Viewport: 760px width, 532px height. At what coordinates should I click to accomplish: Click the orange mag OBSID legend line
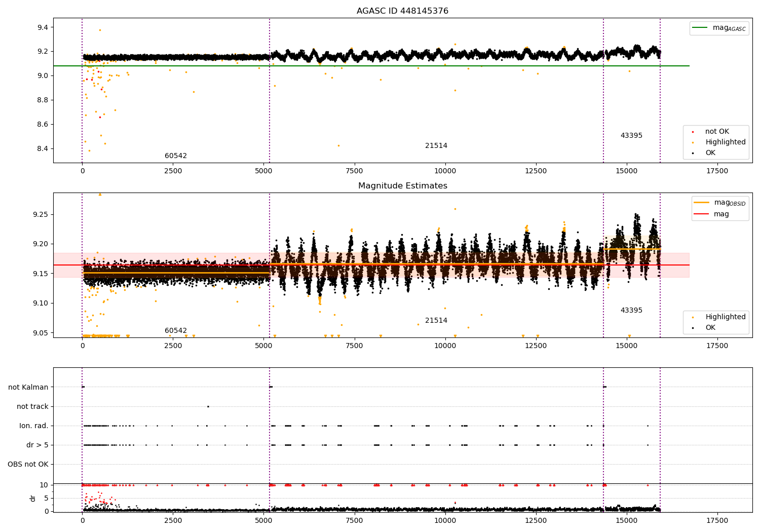pyautogui.click(x=702, y=202)
